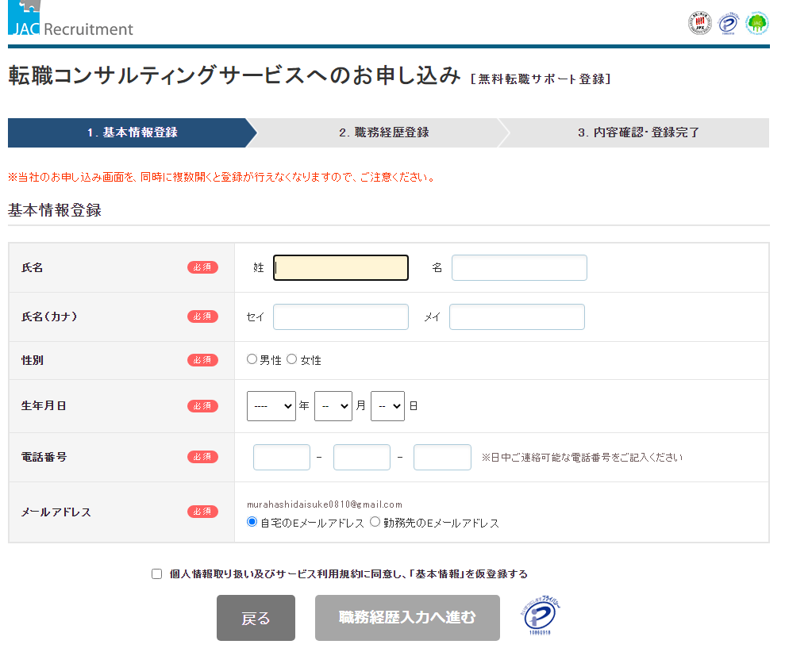This screenshot has width=812, height=652.
Task: Check the 個人情報取り扱い agreement checkbox
Action: (156, 573)
